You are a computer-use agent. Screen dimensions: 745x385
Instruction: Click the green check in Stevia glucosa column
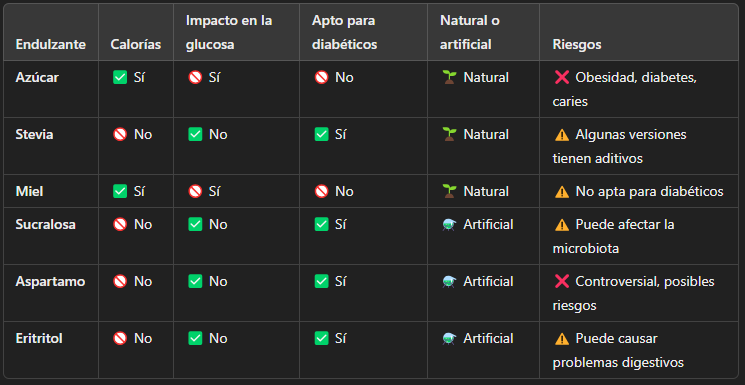(x=195, y=135)
